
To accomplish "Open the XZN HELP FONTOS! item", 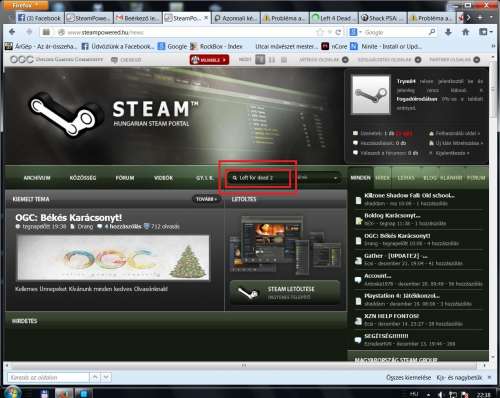I will 392,316.
